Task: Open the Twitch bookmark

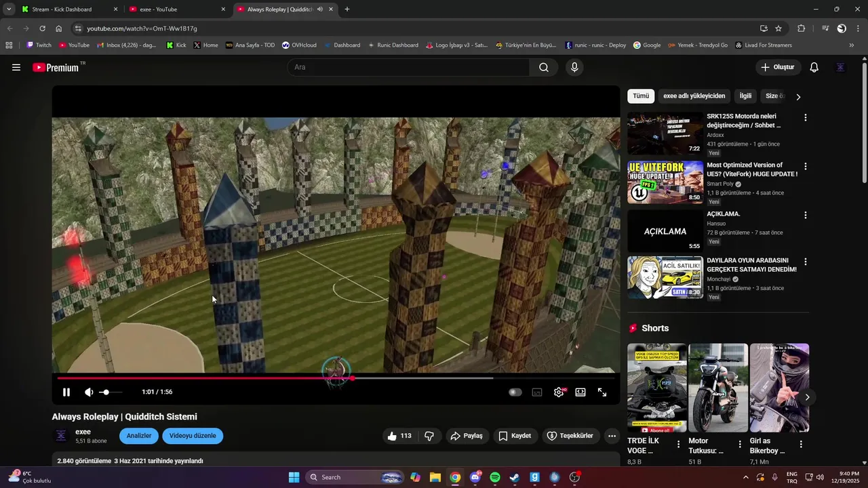Action: click(39, 45)
